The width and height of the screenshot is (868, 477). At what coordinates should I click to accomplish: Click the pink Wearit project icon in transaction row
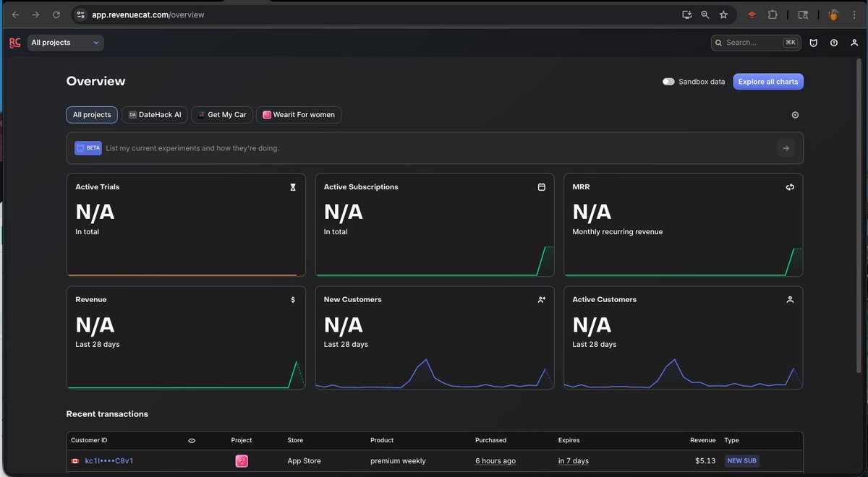tap(242, 461)
